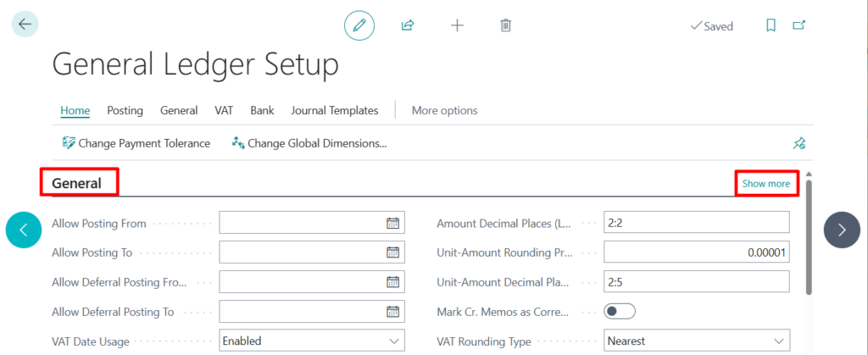This screenshot has height=355, width=868.
Task: Expand the VAT Date Usage dropdown
Action: [393, 341]
